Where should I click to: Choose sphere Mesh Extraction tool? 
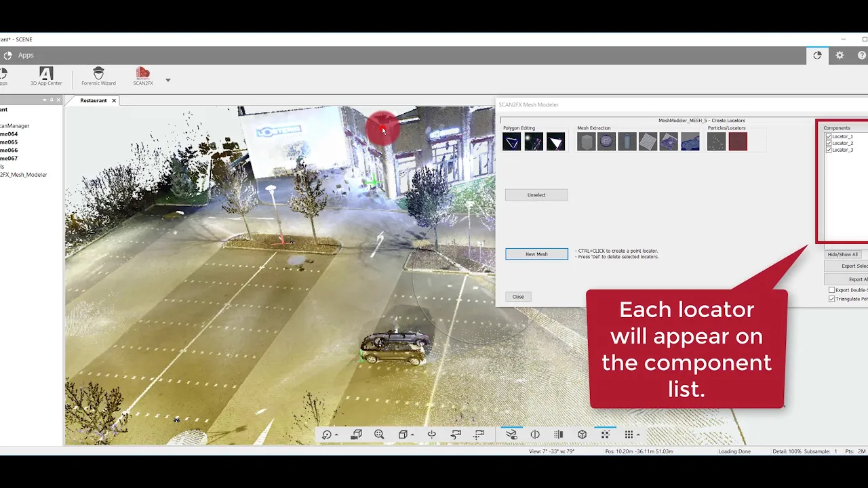point(606,142)
